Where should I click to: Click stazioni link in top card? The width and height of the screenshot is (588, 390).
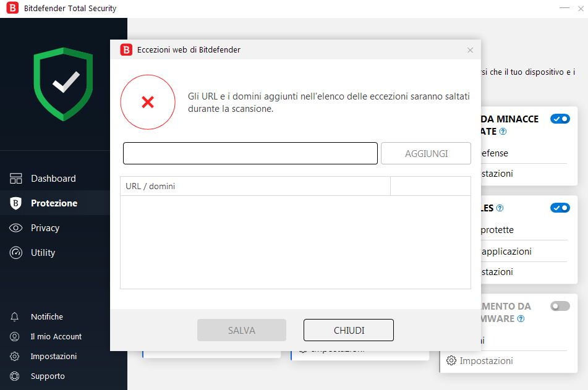tap(497, 174)
